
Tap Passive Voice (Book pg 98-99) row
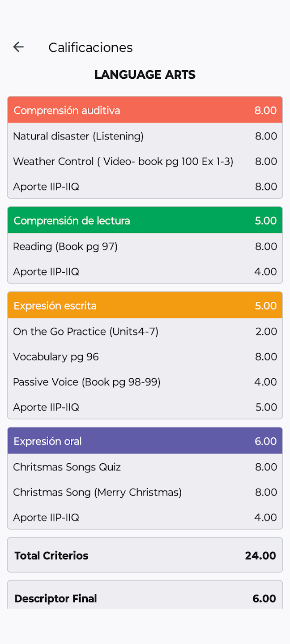145,382
